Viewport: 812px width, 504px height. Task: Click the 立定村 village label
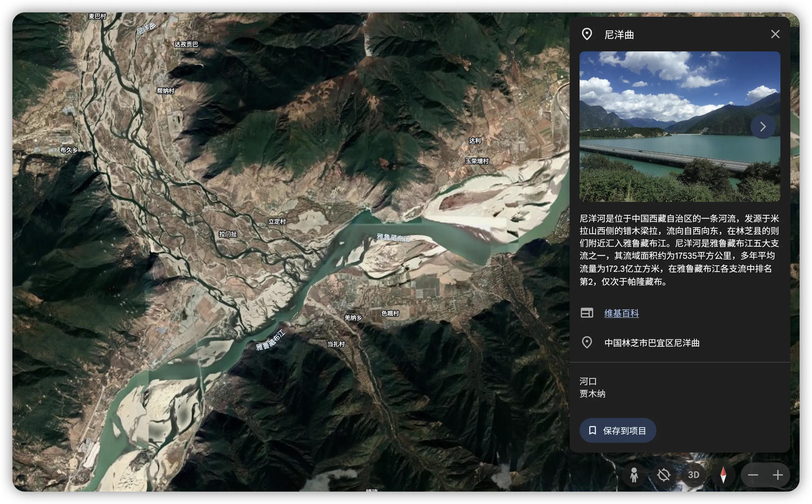tap(277, 222)
